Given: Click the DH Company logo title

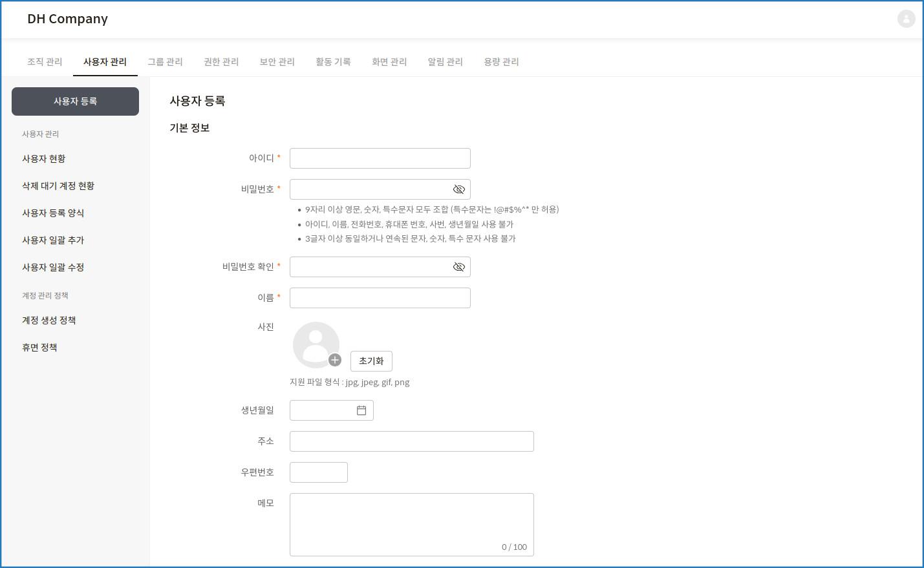Looking at the screenshot, I should pyautogui.click(x=67, y=19).
